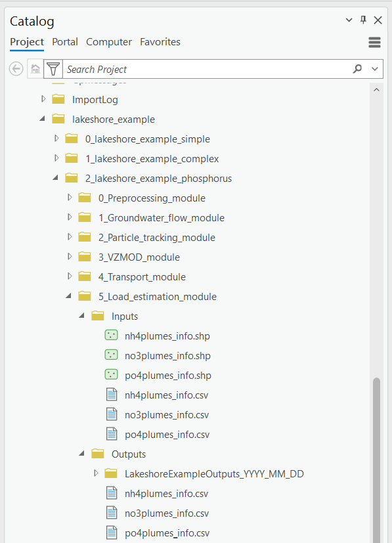
Task: Toggle the auto-hide pin icon
Action: click(x=363, y=20)
